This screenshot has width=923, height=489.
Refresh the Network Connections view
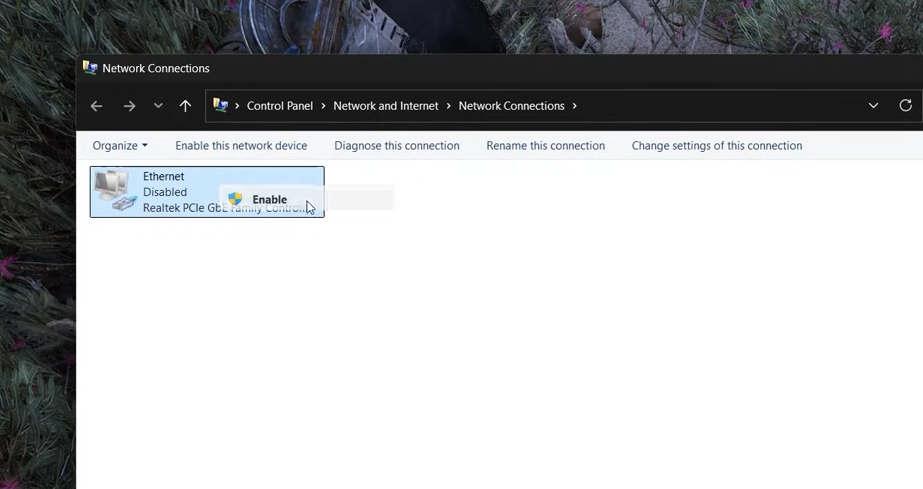coord(905,106)
